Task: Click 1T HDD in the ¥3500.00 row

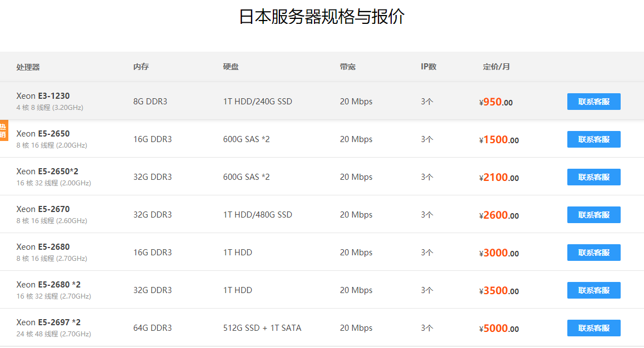Action: coord(238,290)
